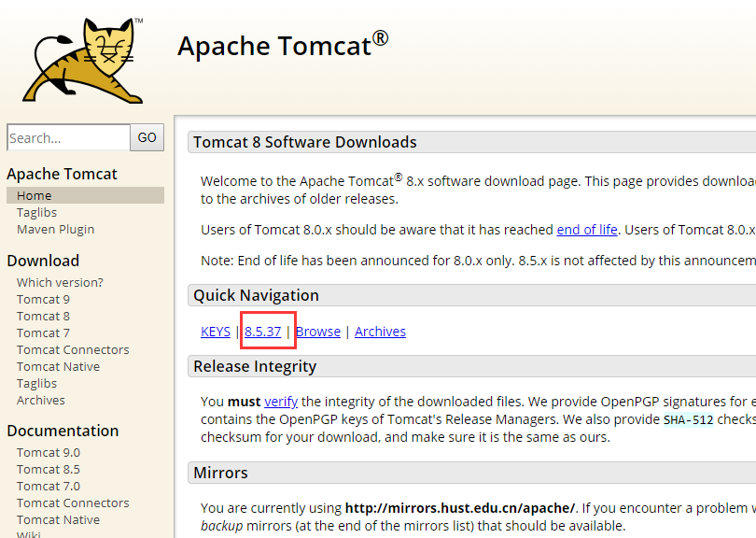Go to the Tomcat 9 download page
This screenshot has height=538, width=756.
coord(43,299)
